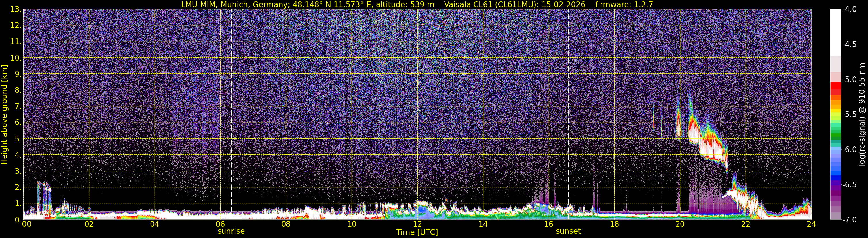Click the white top section of colorbar
Screen dimensions: 868x238
(835, 32)
